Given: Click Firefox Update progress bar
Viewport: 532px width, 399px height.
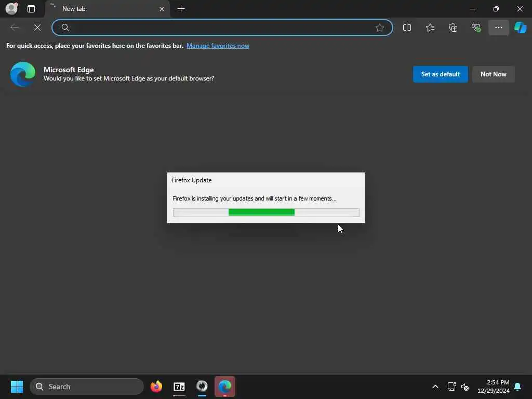Looking at the screenshot, I should [x=266, y=212].
